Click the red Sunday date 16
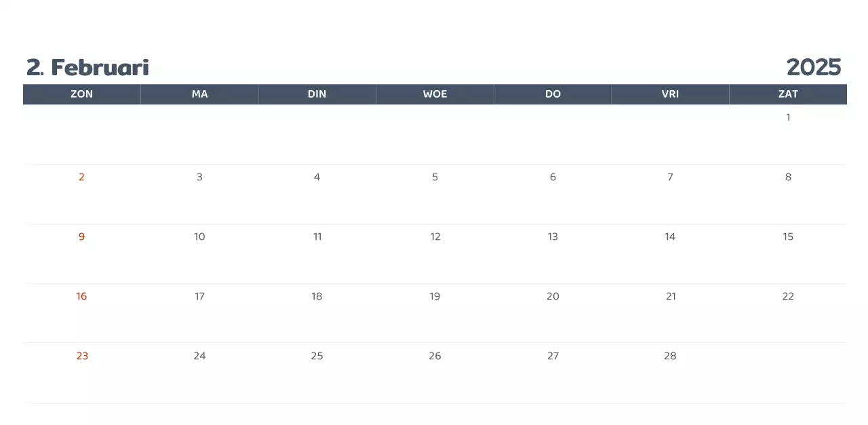Viewport: 868px width, 425px height. coord(81,296)
